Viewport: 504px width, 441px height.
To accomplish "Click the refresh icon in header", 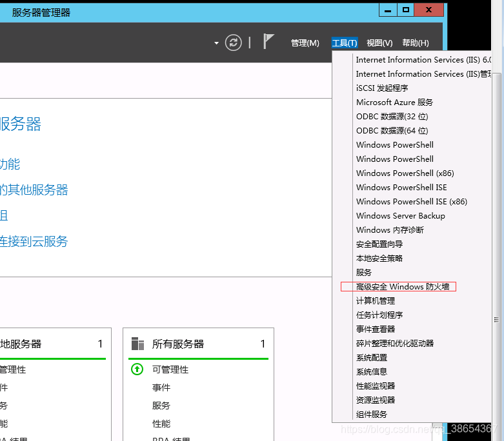I will [x=233, y=43].
